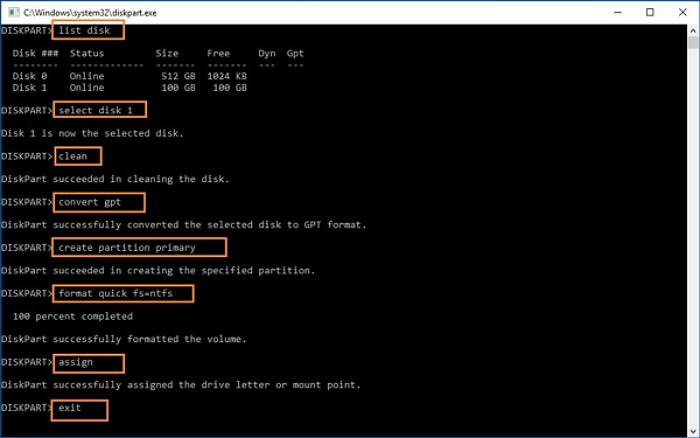Click the '1024 KB' free value
700x438 pixels.
click(227, 76)
